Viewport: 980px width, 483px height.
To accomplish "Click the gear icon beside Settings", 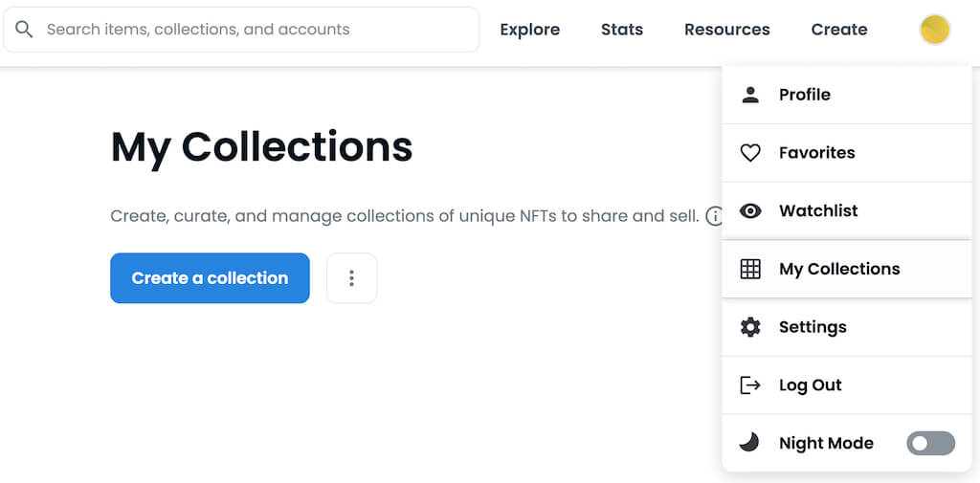I will 750,327.
